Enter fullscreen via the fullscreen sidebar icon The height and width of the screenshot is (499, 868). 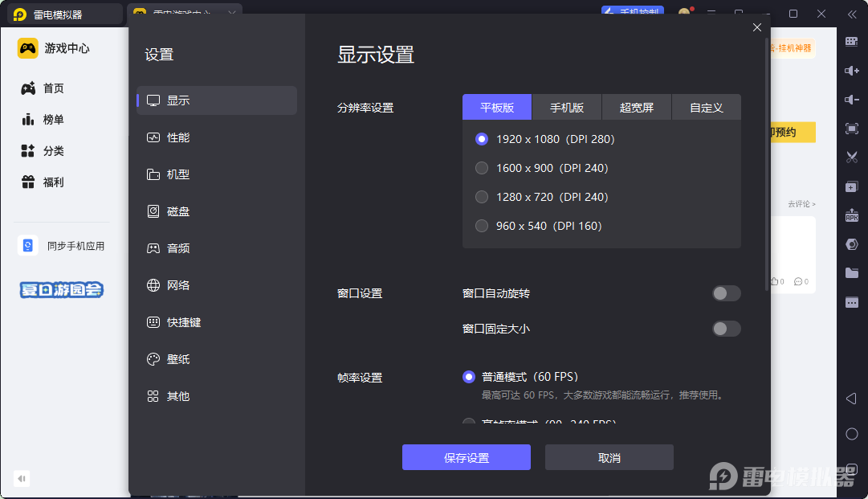coord(852,128)
